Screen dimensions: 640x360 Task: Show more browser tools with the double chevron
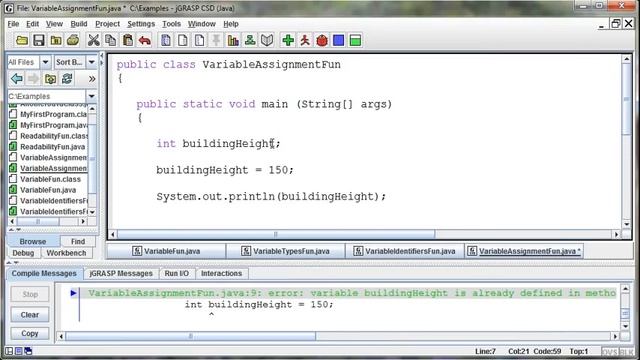tap(92, 79)
